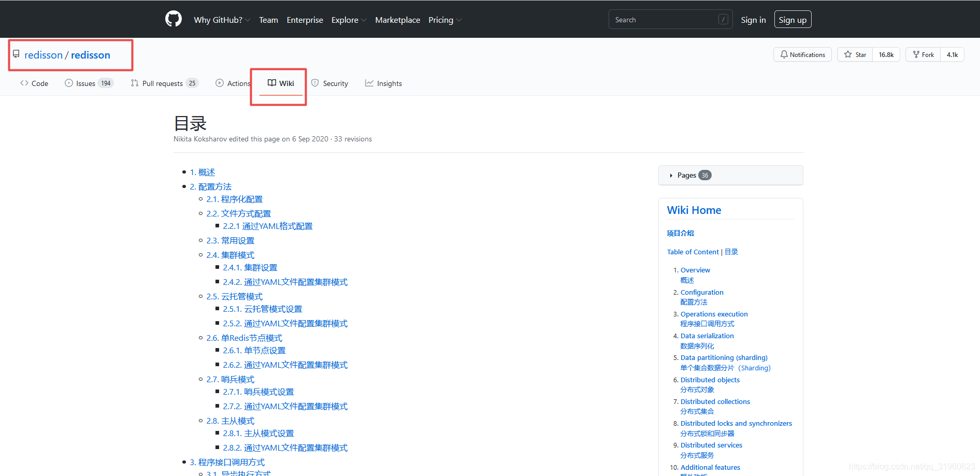Image resolution: width=980 pixels, height=476 pixels.
Task: Open the 2.8.1. 主从模式设置 link
Action: tap(258, 433)
